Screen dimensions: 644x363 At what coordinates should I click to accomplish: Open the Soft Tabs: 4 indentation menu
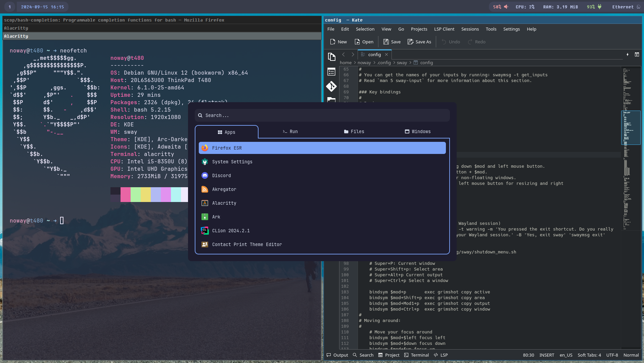coord(589,355)
